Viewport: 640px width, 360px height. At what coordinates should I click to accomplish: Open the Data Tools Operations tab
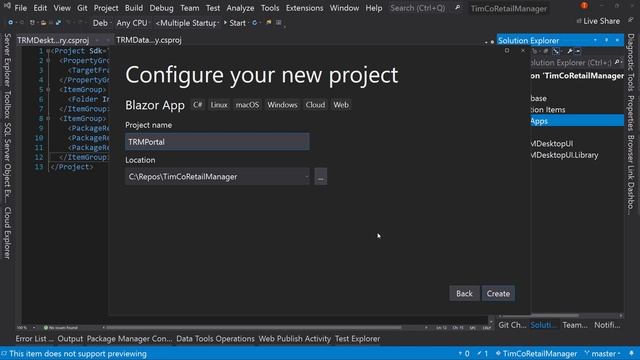click(215, 338)
